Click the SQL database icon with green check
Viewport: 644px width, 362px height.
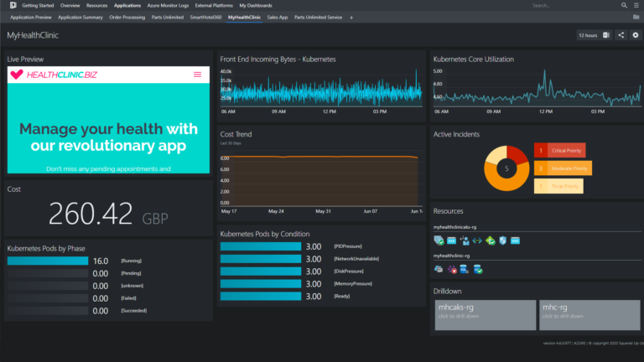(478, 269)
